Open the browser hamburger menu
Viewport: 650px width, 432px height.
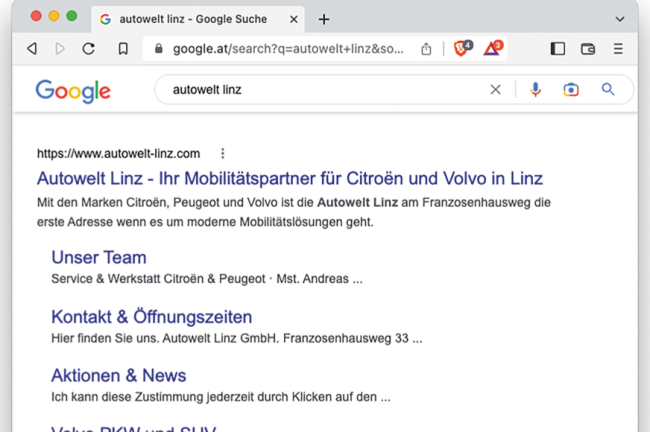pos(618,49)
